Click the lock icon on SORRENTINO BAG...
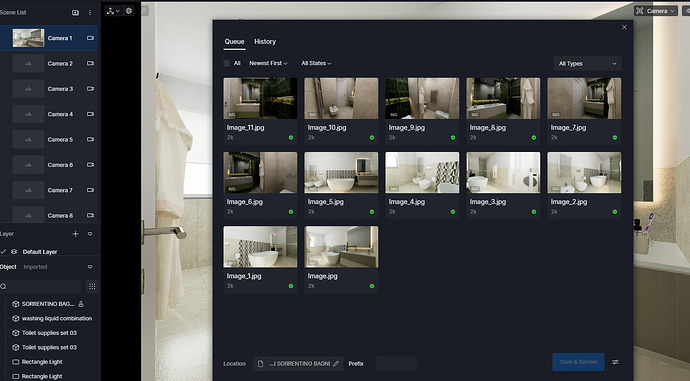This screenshot has width=690, height=381. pos(81,304)
